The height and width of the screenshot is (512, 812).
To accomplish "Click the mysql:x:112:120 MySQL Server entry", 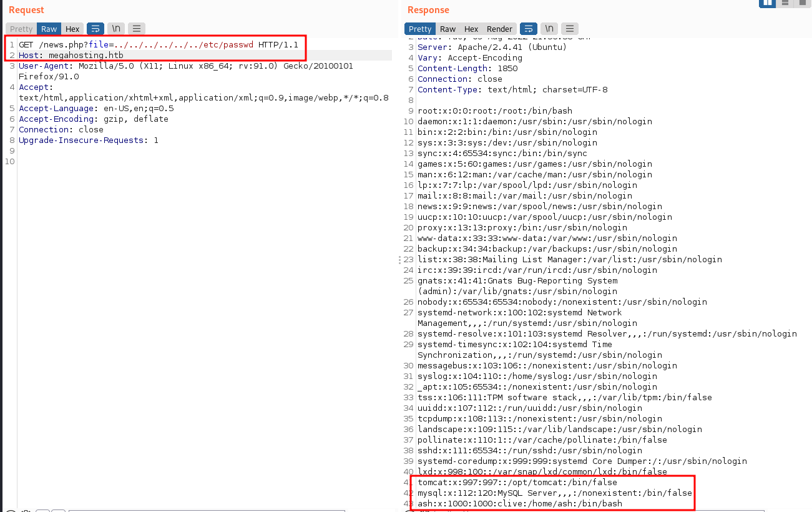I will tap(555, 493).
